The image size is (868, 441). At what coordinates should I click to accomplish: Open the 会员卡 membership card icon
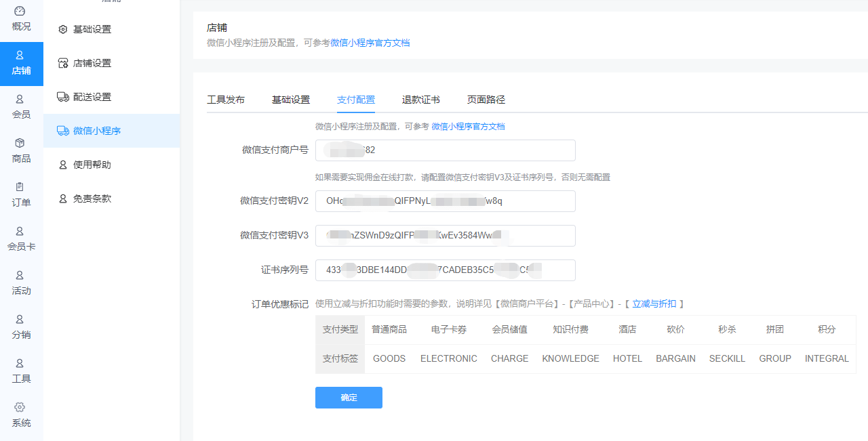[20, 231]
